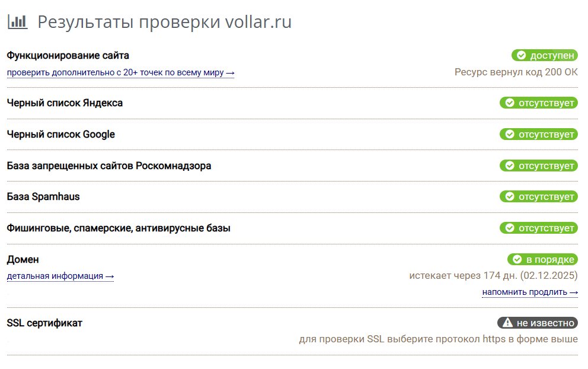
Task: Click the 'доступен' status badge
Action: click(x=545, y=56)
